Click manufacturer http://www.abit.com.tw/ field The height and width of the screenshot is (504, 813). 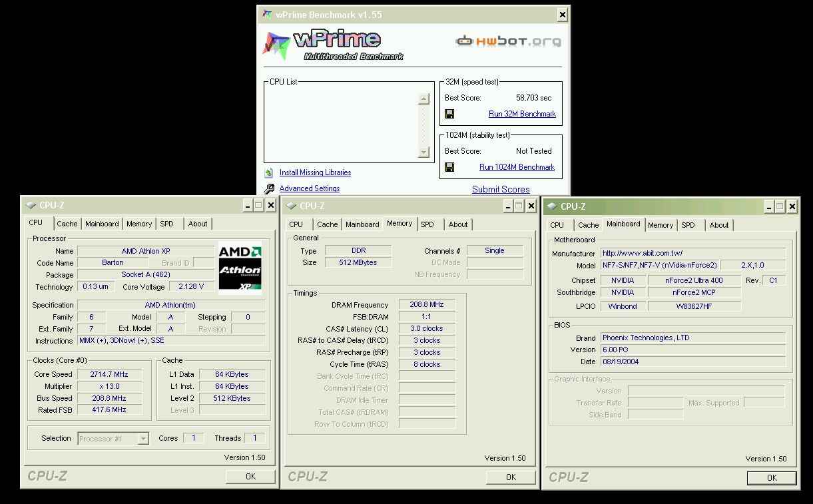point(693,253)
